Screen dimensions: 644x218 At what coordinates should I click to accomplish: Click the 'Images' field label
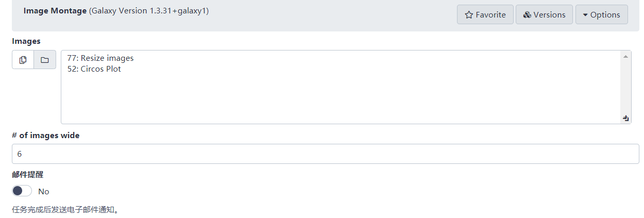point(26,41)
